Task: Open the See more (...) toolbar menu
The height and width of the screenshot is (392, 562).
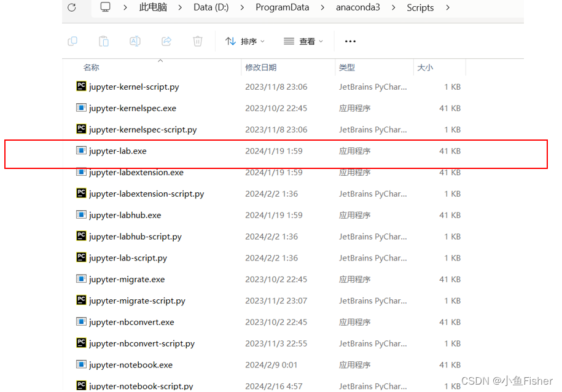Action: pyautogui.click(x=350, y=41)
